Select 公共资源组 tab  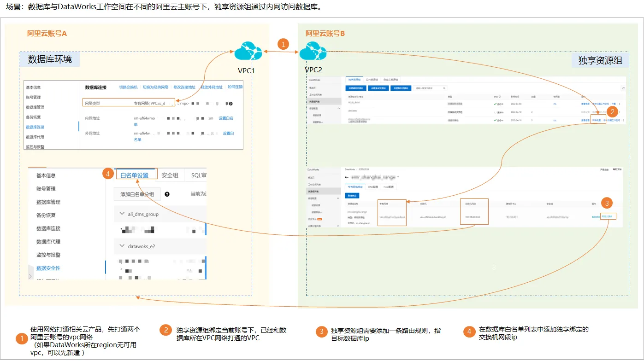tap(372, 80)
